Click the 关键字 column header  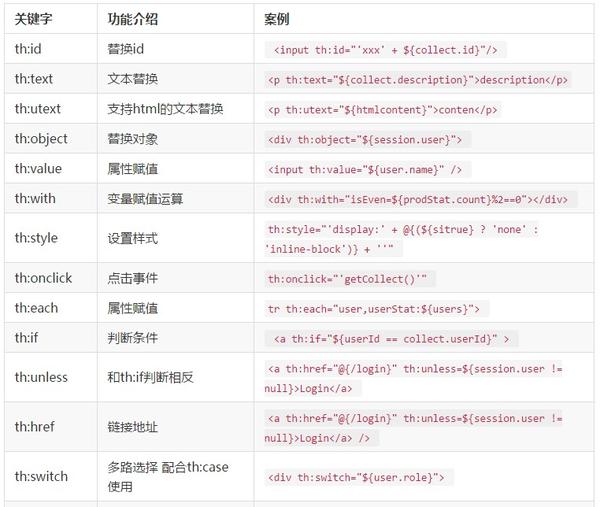coord(33,19)
